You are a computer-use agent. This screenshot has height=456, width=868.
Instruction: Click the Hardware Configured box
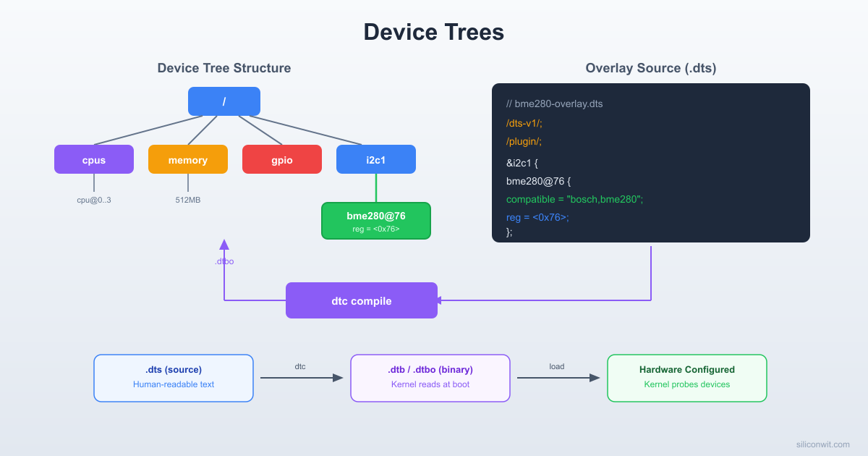(x=686, y=377)
